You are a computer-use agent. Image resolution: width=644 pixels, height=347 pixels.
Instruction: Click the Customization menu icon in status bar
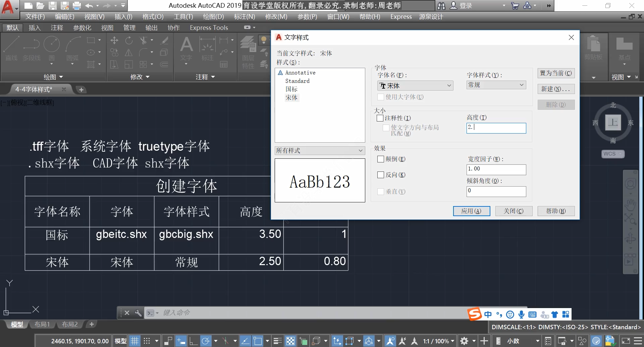click(x=638, y=341)
